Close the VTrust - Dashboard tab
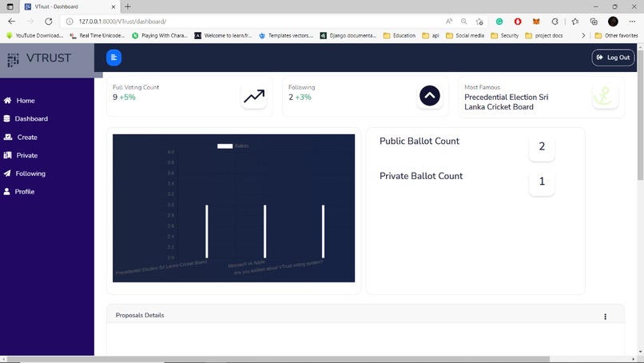This screenshot has height=363, width=644. [113, 6]
